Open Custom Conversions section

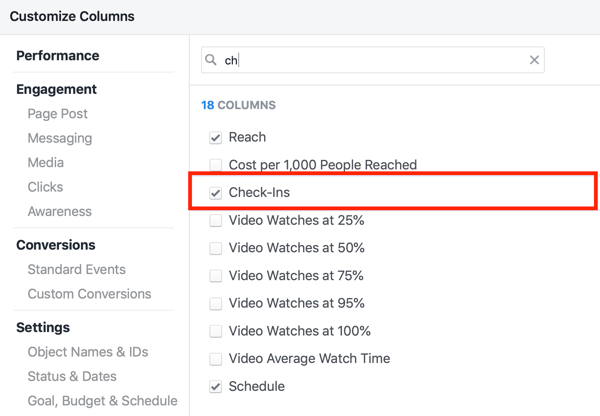(89, 294)
